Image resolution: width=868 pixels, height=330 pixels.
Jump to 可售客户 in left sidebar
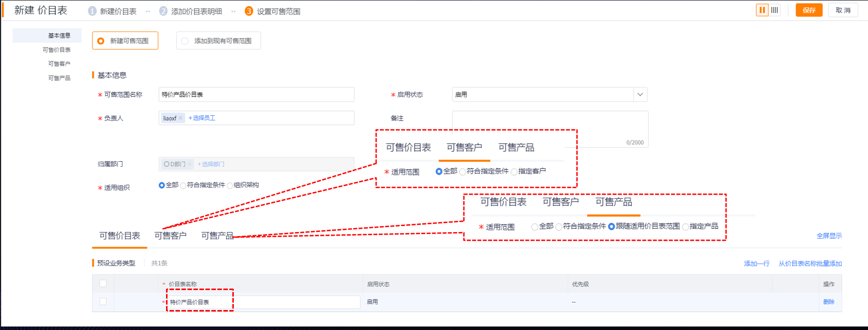pyautogui.click(x=59, y=64)
